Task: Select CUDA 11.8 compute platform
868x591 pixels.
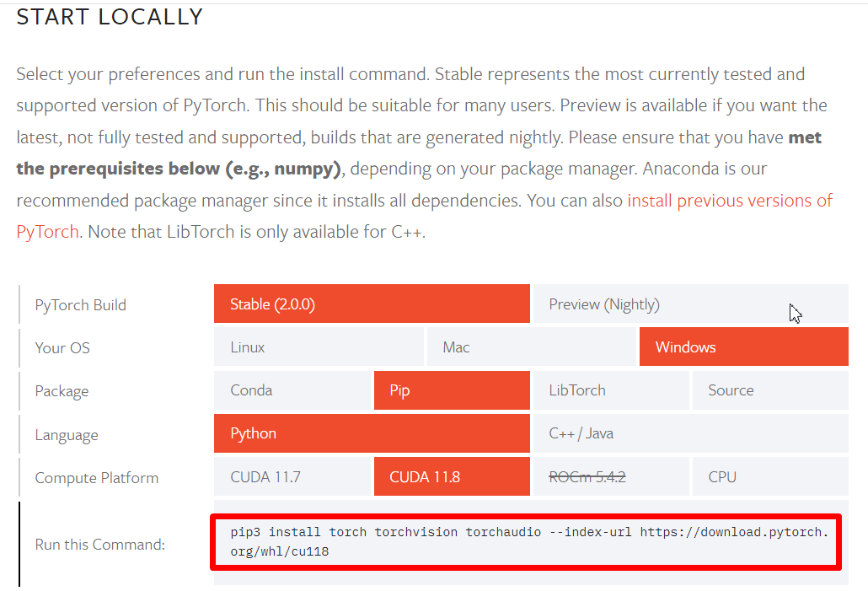Action: [x=452, y=477]
